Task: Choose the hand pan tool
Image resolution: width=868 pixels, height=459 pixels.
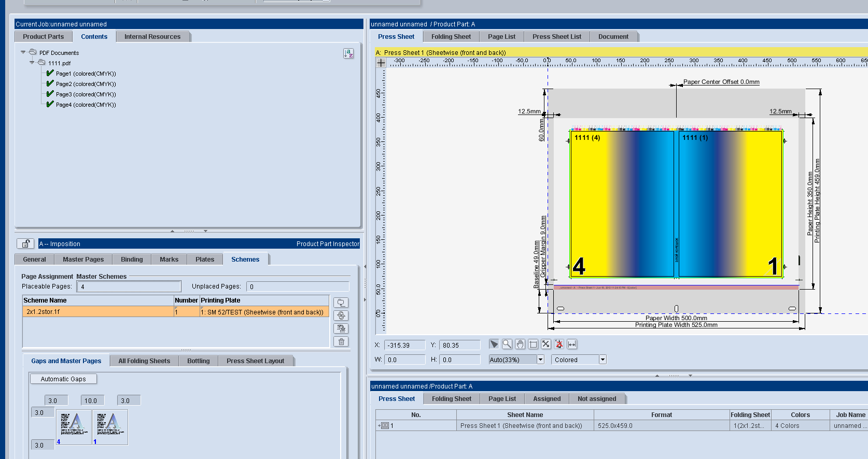Action: tap(520, 345)
